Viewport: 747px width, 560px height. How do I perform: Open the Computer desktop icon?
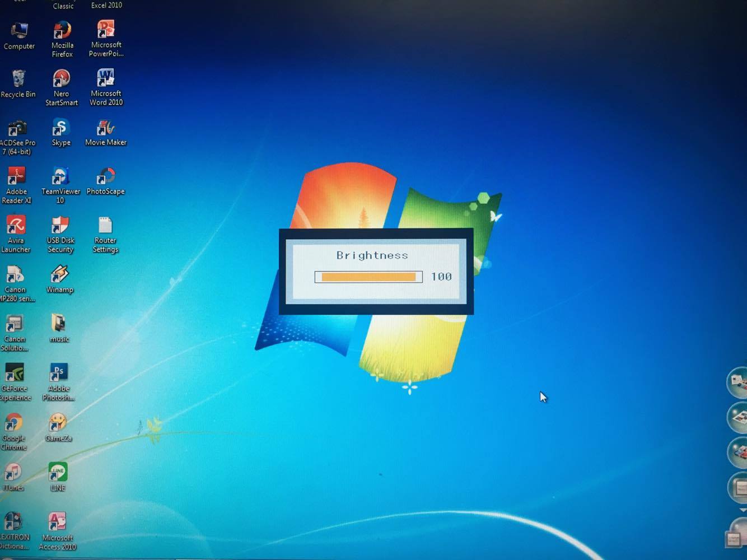point(19,36)
